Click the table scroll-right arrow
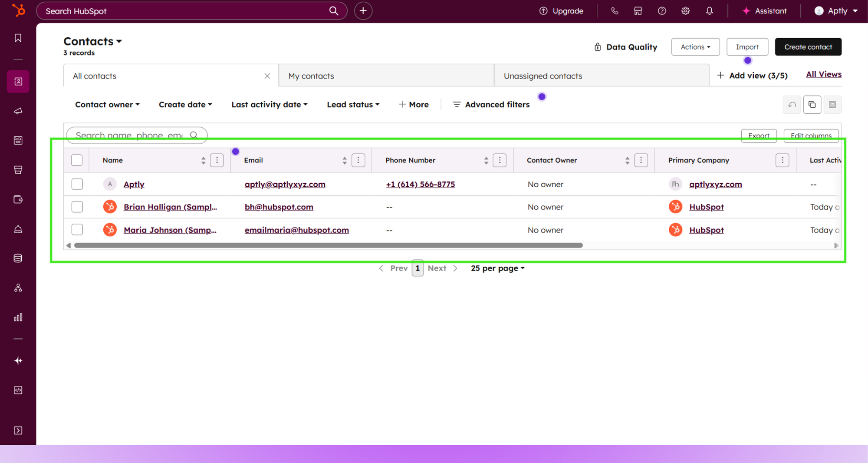 [836, 245]
